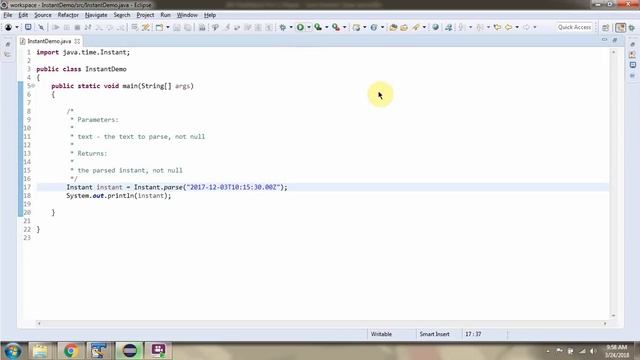Close the InstantDemo.java tab
Image resolution: width=640 pixels, height=360 pixels.
(77, 41)
